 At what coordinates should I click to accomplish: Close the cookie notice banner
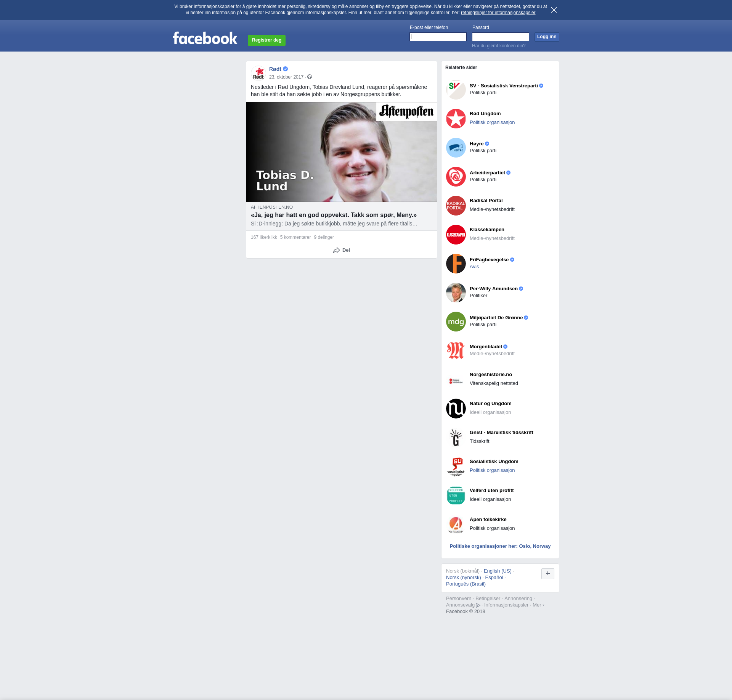554,10
